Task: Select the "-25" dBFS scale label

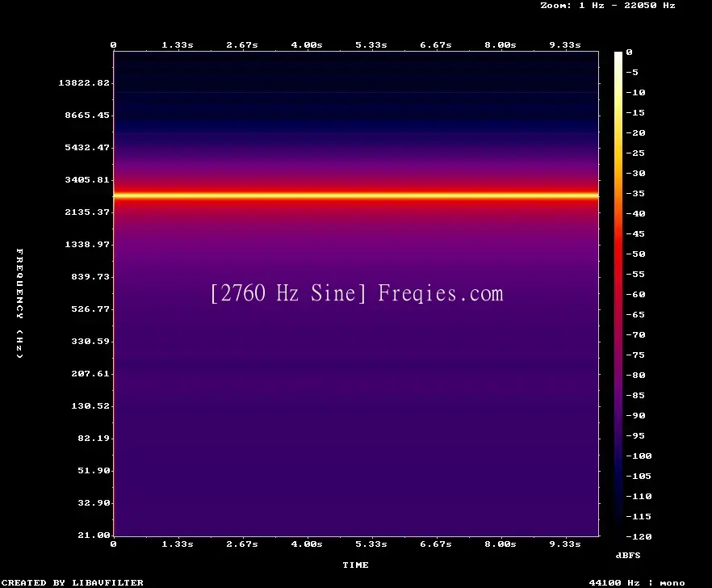Action: coord(635,153)
